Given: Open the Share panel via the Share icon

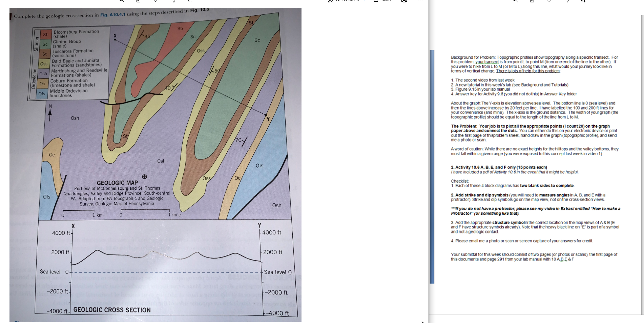Looking at the screenshot, I should [375, 1].
